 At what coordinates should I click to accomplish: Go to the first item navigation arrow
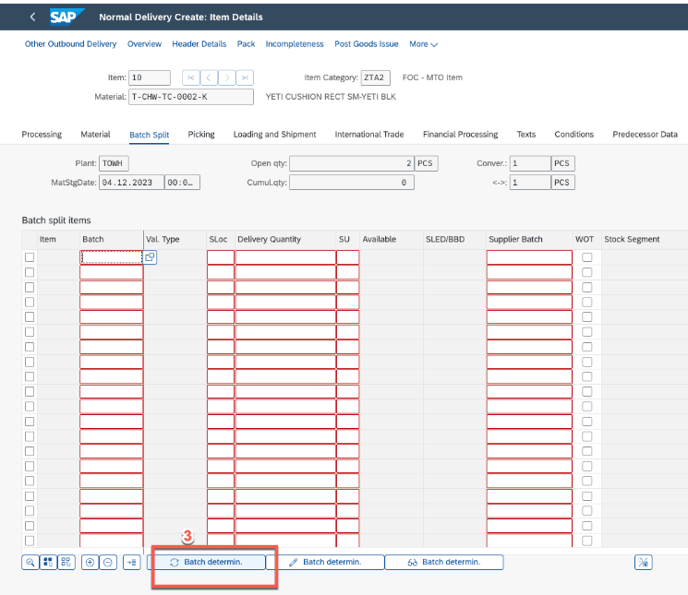click(190, 78)
